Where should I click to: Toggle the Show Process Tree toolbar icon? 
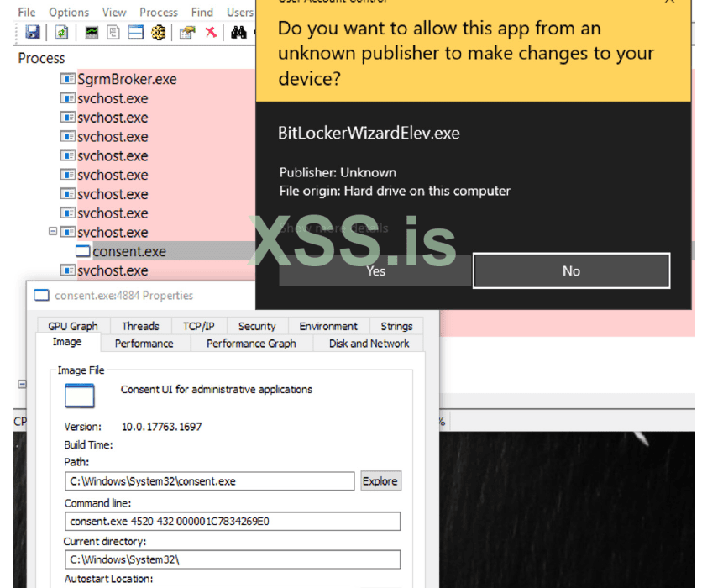113,32
